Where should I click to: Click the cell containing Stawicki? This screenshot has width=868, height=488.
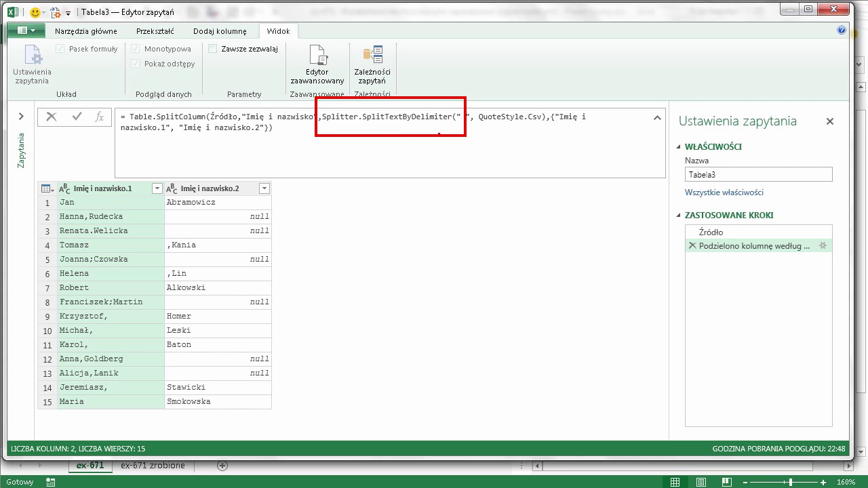click(x=218, y=387)
